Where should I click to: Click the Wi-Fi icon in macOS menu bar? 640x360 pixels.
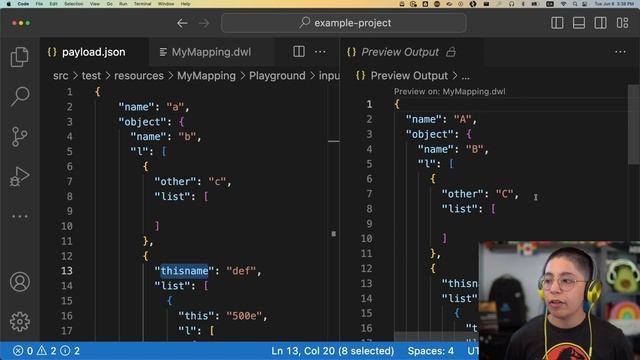(x=563, y=4)
